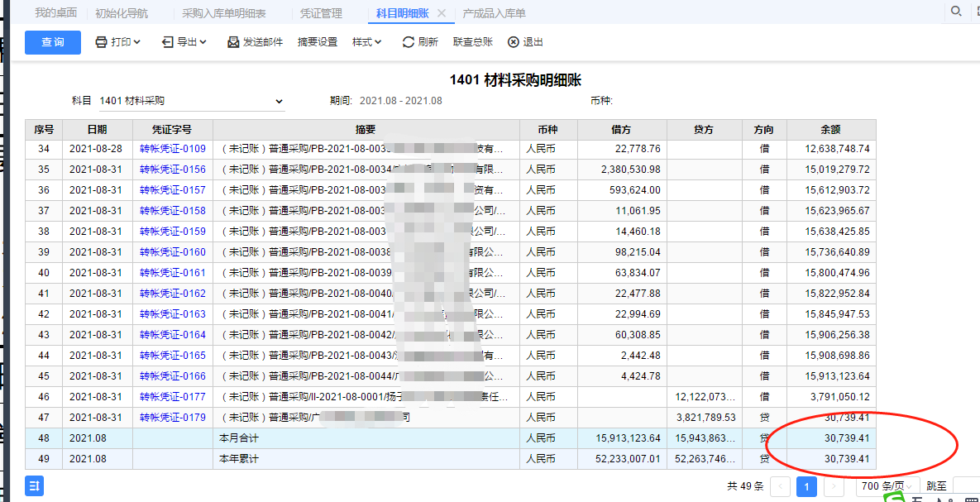Click the 贷方 column header
This screenshot has height=502, width=980.
point(705,129)
